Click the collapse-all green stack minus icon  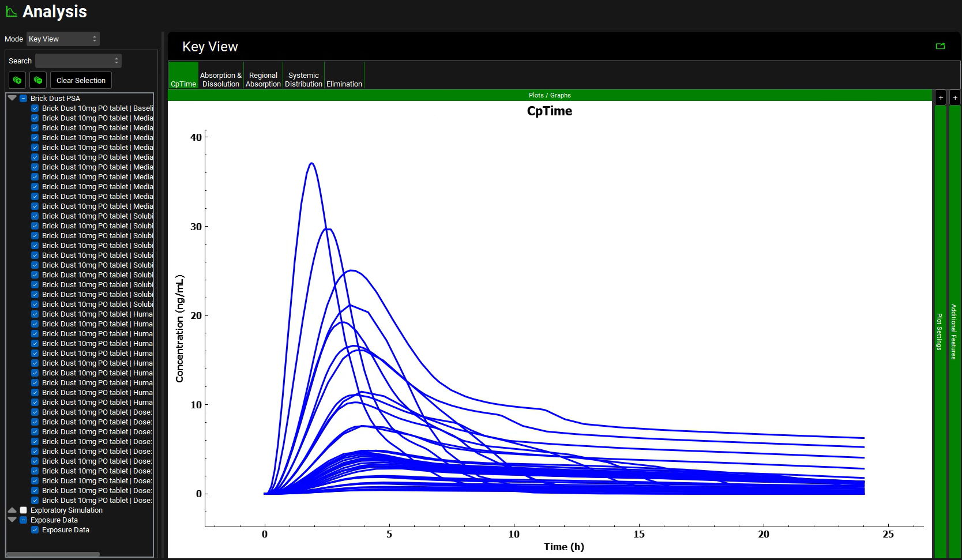tap(38, 80)
